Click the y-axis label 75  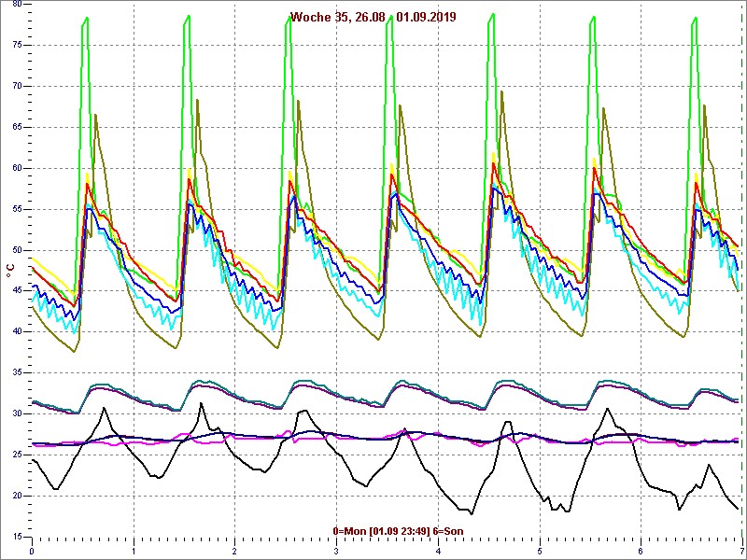click(16, 45)
